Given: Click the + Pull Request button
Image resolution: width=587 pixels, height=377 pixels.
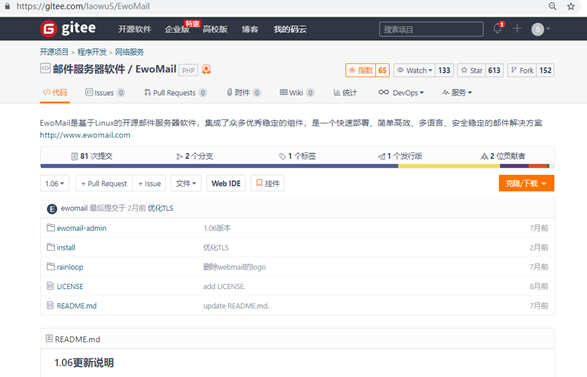Looking at the screenshot, I should coord(104,183).
